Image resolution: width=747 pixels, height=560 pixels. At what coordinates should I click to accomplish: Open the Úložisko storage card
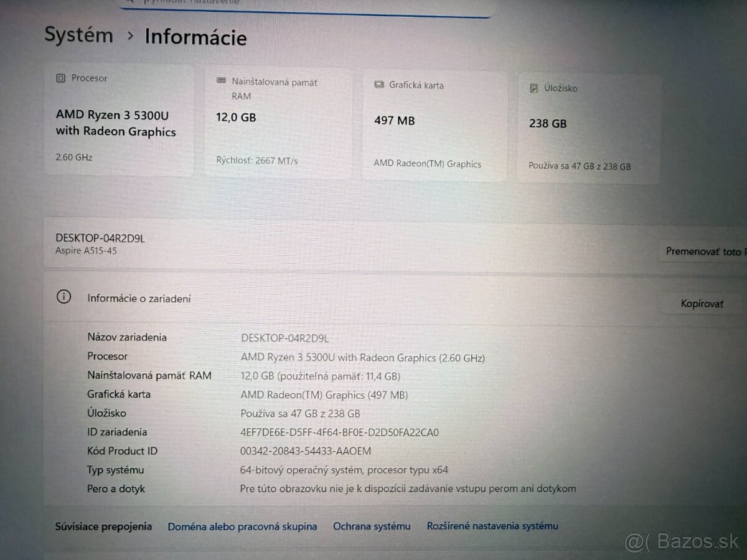coord(588,129)
